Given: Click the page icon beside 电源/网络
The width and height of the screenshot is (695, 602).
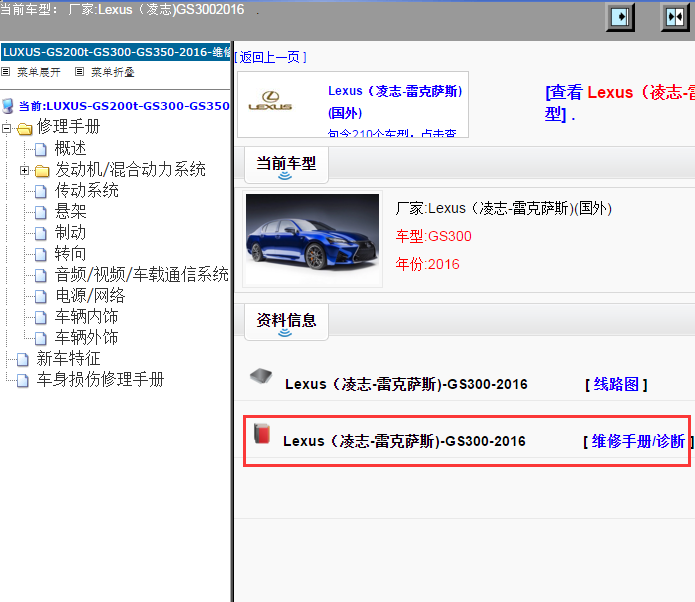Looking at the screenshot, I should click(40, 297).
